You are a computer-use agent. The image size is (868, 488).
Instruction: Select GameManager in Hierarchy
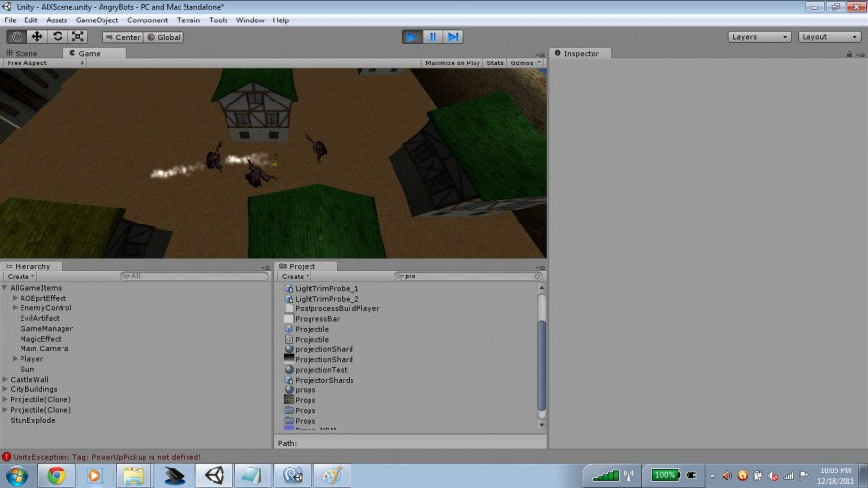pos(47,329)
